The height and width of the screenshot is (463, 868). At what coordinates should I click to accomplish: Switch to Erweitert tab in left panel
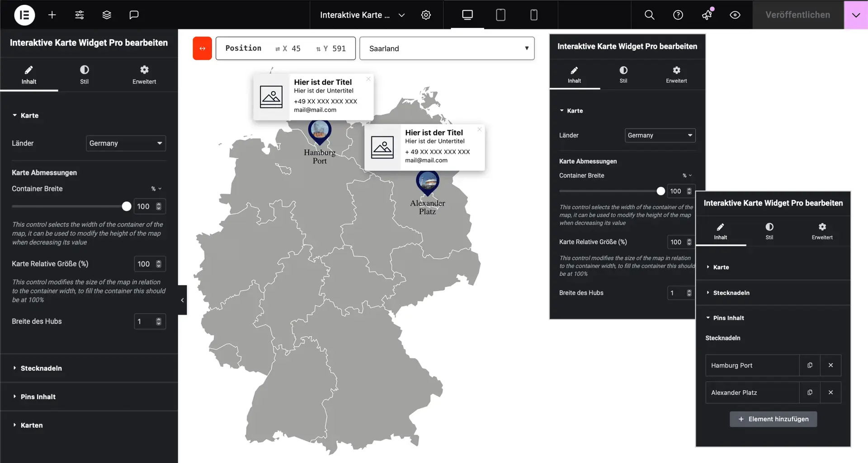click(x=144, y=75)
